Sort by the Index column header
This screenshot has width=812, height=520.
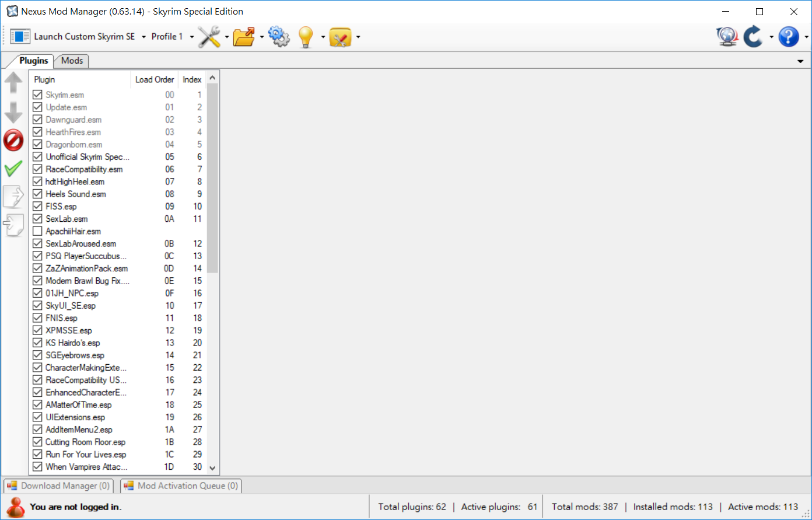(192, 79)
